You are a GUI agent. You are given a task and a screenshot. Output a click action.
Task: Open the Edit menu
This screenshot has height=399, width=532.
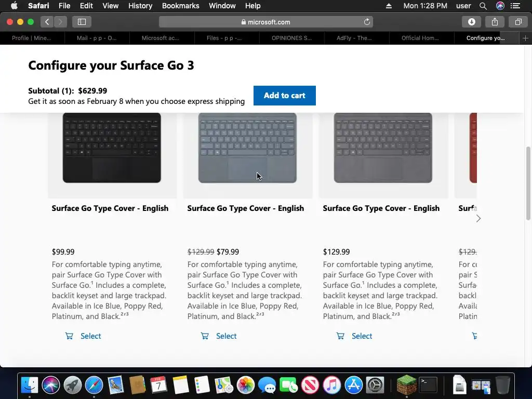(x=86, y=6)
